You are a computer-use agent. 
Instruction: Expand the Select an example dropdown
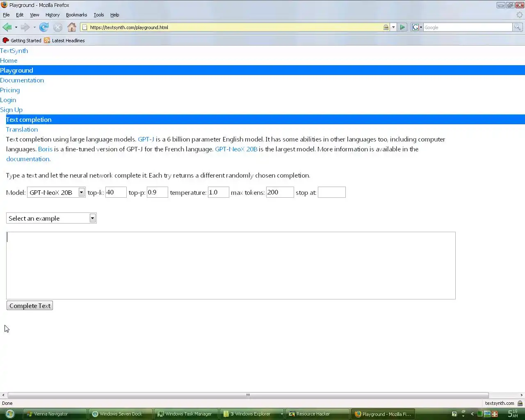coord(51,218)
